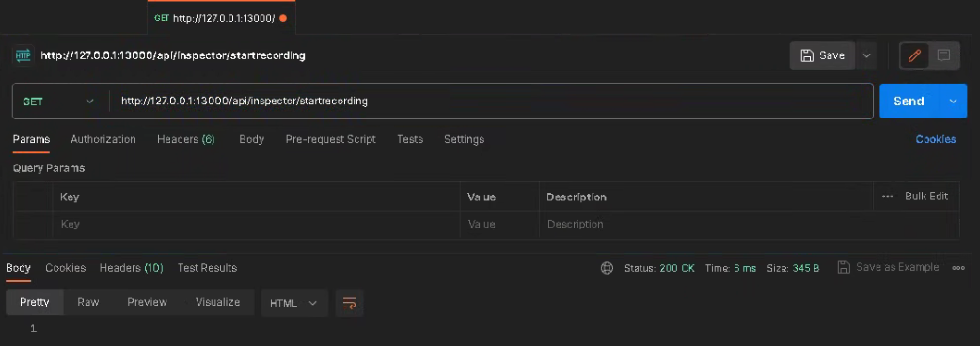Viewport: 980px width, 346px height.
Task: Open the Headers (6) request tab
Action: tap(186, 139)
